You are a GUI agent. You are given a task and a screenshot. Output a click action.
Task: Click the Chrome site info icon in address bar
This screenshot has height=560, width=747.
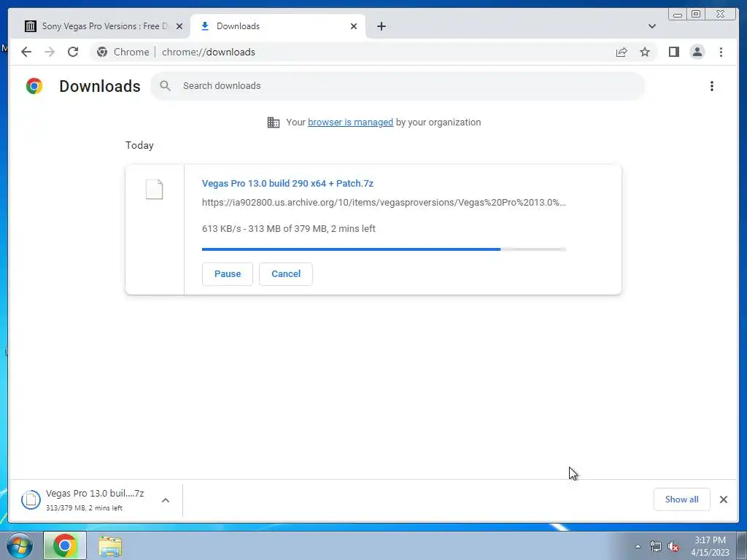pyautogui.click(x=102, y=52)
